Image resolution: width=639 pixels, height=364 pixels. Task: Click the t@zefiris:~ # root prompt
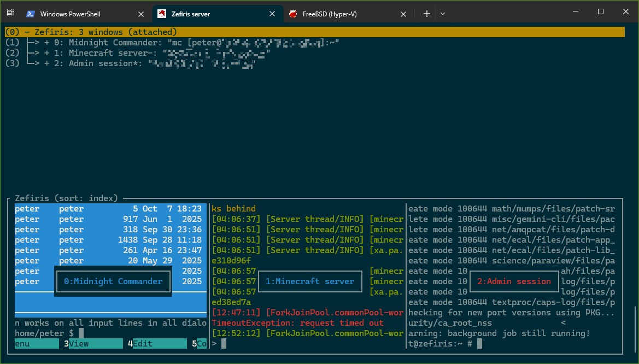pos(445,344)
